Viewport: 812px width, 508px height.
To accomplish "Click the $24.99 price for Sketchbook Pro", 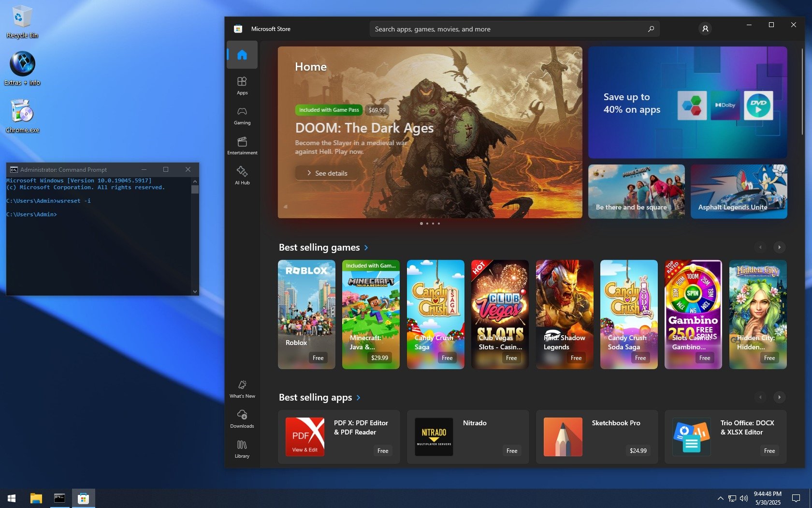I will (x=638, y=450).
